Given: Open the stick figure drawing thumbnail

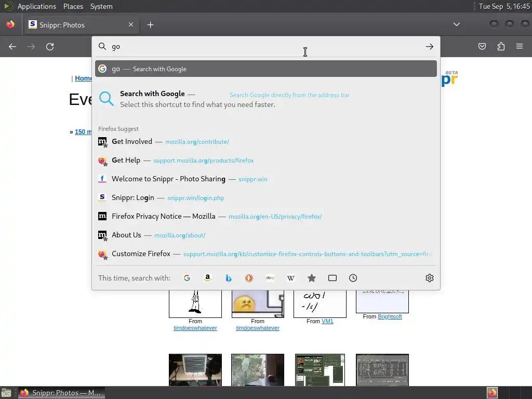Looking at the screenshot, I should tap(195, 303).
